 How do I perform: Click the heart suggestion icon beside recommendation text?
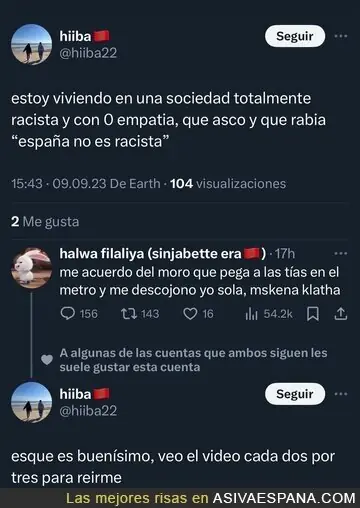tap(47, 360)
